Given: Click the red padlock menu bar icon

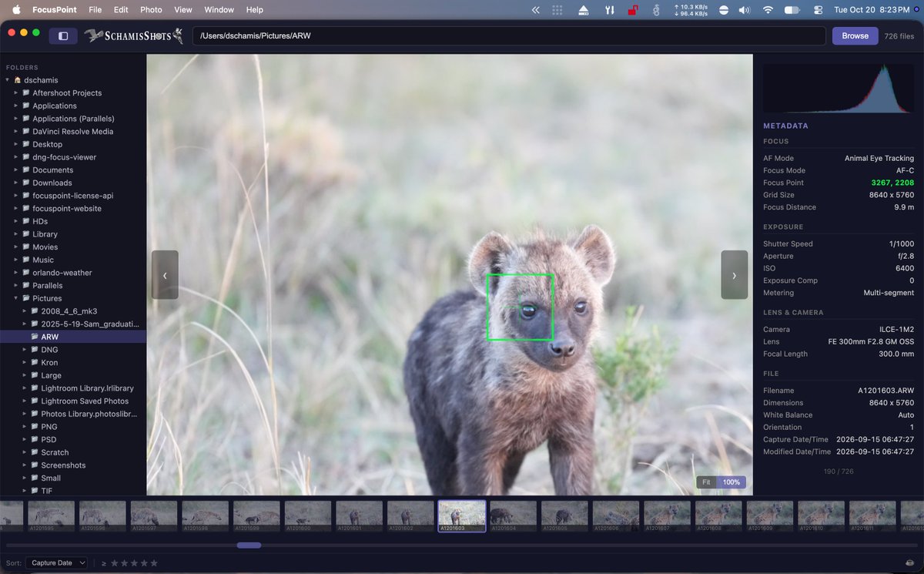Looking at the screenshot, I should coord(633,10).
